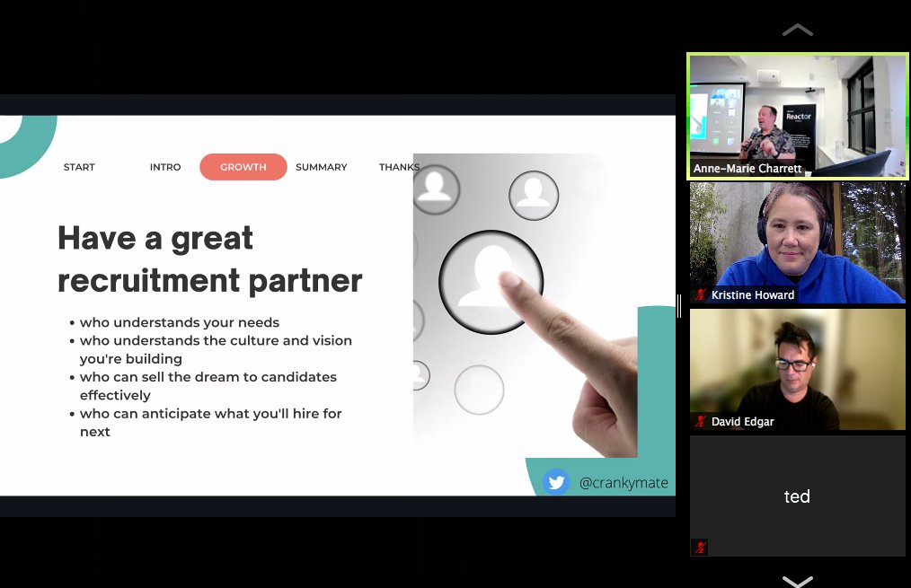The height and width of the screenshot is (588, 911).
Task: Select ted's blank video tile
Action: [797, 496]
